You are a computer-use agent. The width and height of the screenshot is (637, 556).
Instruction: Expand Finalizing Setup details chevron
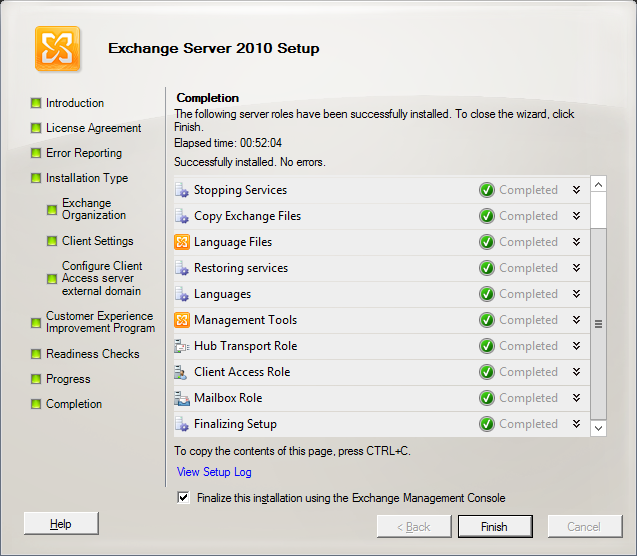pos(576,424)
